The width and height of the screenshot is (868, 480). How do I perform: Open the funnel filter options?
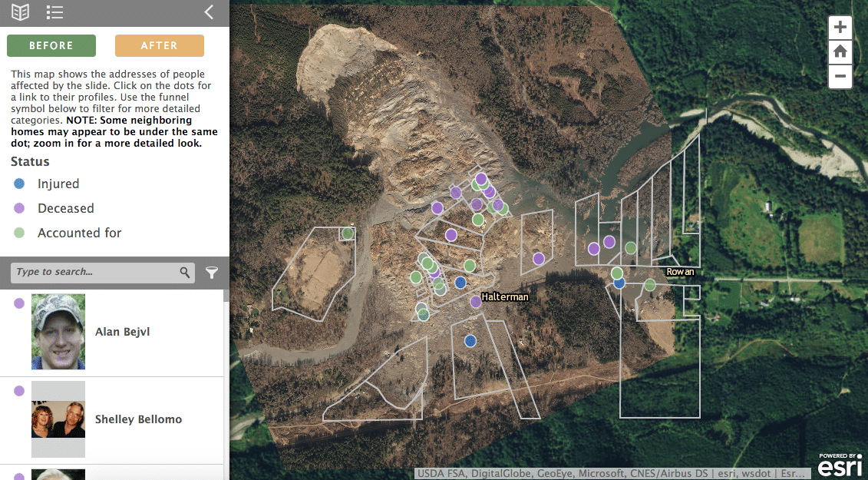click(x=212, y=272)
